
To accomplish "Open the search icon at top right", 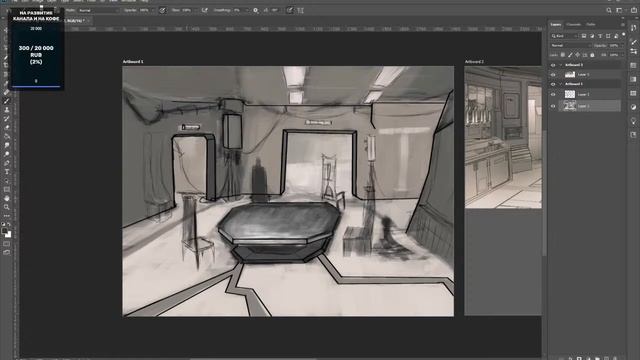I will pyautogui.click(x=609, y=10).
